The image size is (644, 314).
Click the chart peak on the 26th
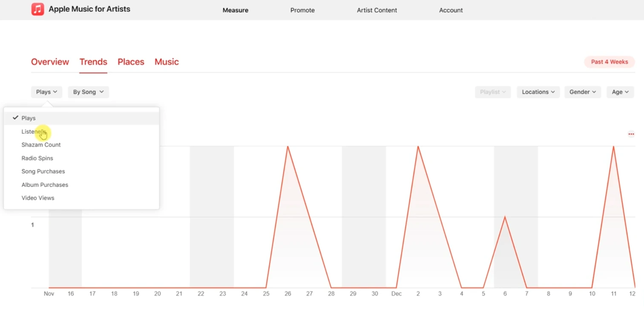point(288,147)
